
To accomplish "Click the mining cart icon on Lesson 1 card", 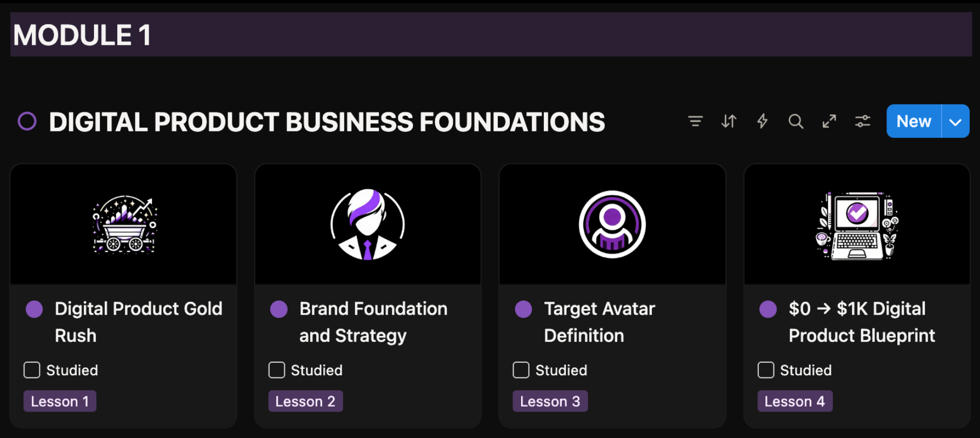I will [124, 224].
